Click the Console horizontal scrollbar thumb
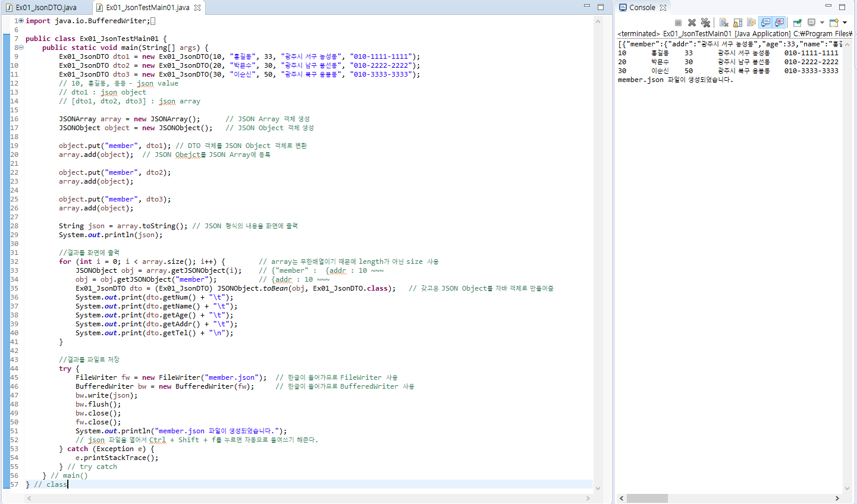857x504 pixels. (x=647, y=499)
